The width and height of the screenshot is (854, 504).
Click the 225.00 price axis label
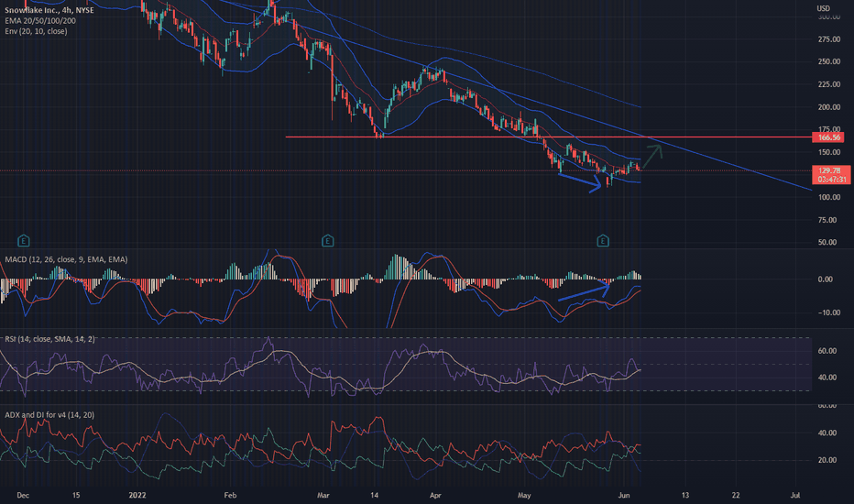[x=829, y=84]
